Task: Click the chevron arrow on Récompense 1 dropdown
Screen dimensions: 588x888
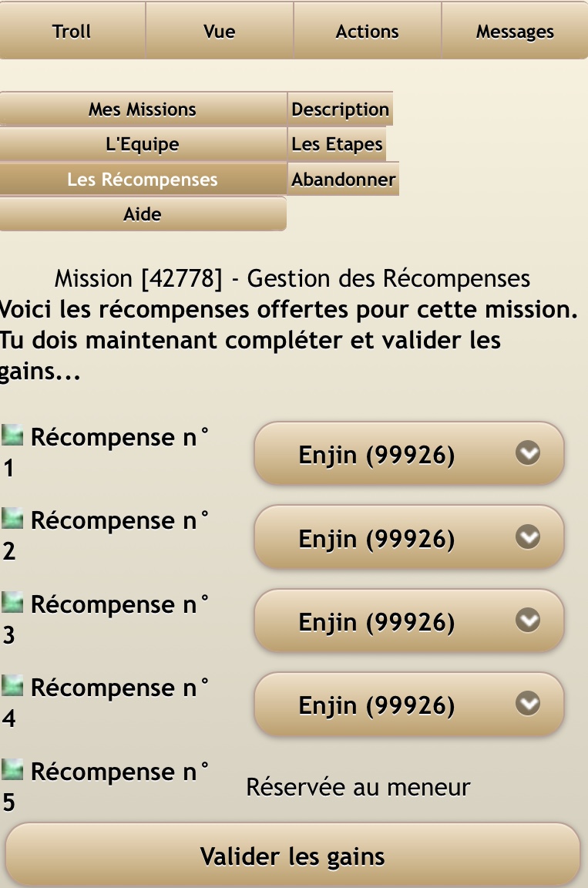Action: [x=528, y=454]
